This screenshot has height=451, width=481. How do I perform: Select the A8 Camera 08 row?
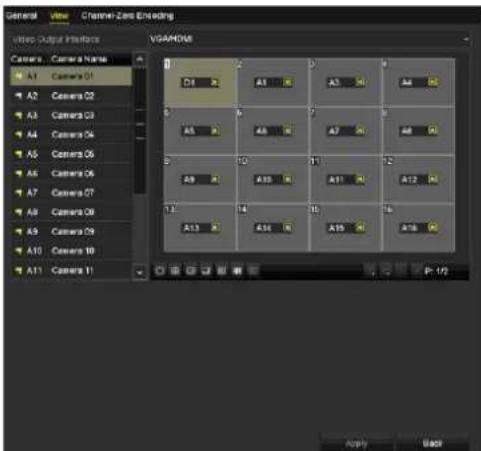coord(71,212)
